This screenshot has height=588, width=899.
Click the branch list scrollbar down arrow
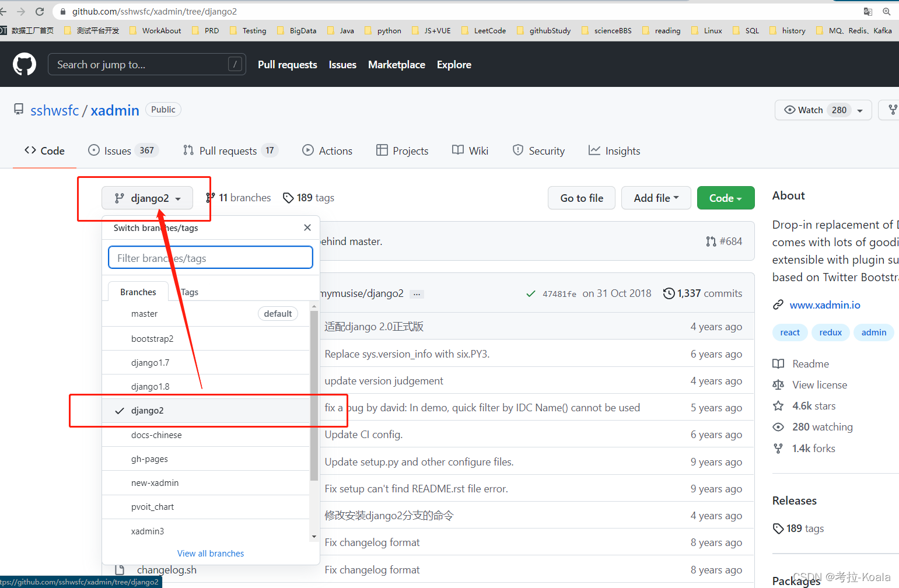(x=314, y=537)
